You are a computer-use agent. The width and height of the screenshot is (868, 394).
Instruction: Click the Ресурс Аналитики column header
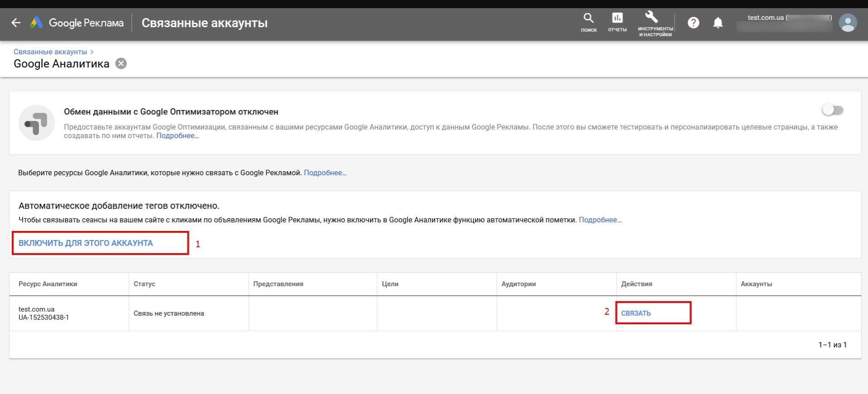click(48, 284)
